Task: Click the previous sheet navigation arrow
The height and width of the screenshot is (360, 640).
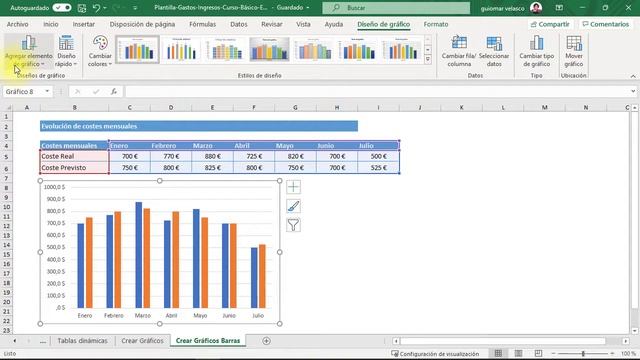Action: coord(15,341)
